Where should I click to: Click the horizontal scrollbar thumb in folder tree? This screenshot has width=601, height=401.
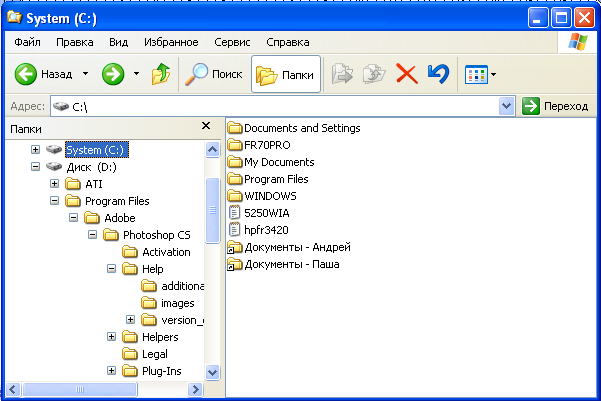coord(80,389)
